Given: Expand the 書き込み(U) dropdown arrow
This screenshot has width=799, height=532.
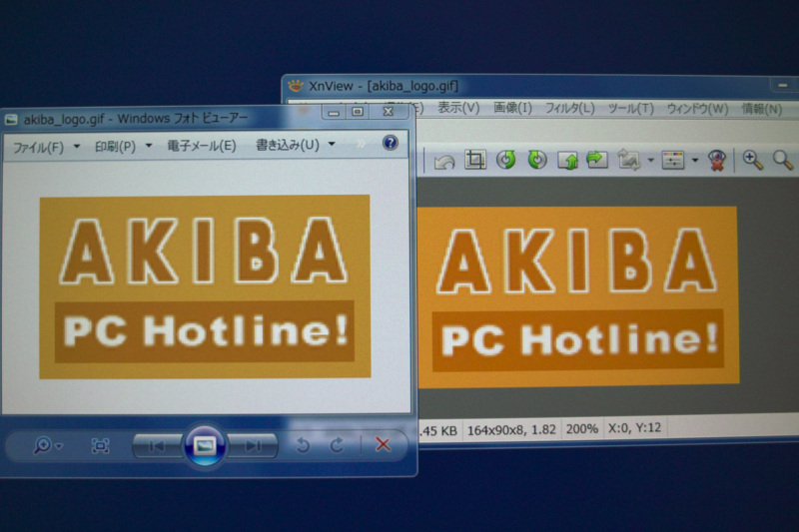Looking at the screenshot, I should [x=332, y=144].
